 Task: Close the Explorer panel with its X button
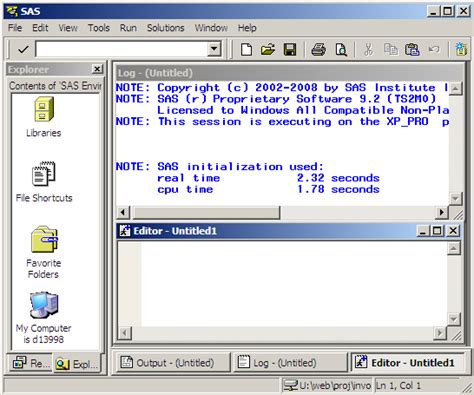point(97,69)
